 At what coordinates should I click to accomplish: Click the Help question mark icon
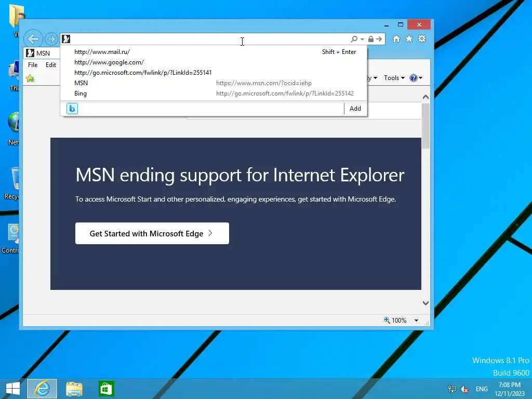tap(413, 78)
